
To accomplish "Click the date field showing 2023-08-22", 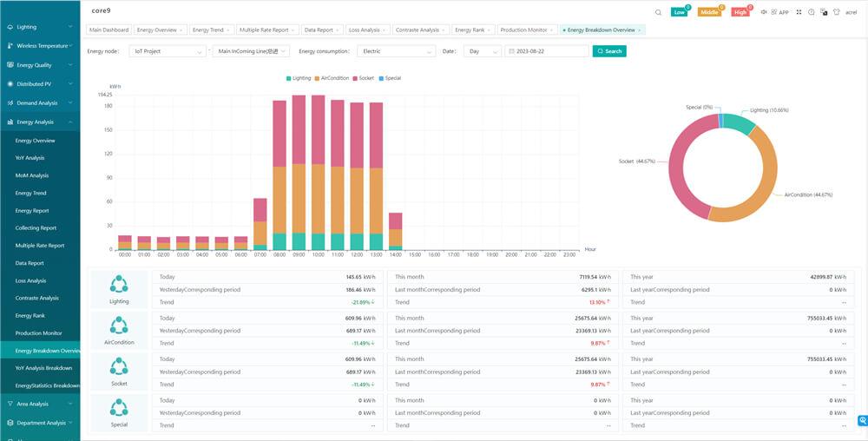I will (547, 51).
